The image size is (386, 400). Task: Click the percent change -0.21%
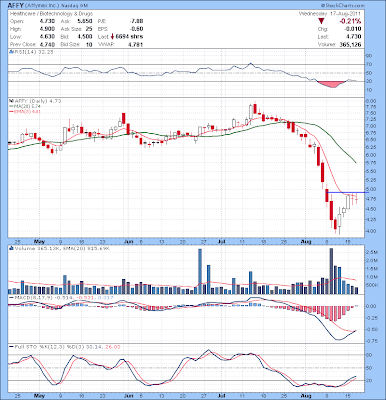[x=350, y=21]
